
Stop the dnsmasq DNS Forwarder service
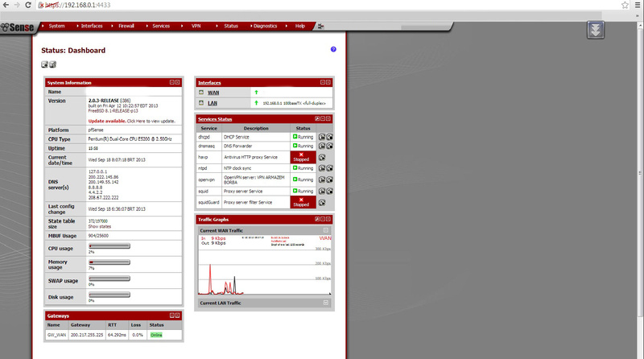coord(329,146)
